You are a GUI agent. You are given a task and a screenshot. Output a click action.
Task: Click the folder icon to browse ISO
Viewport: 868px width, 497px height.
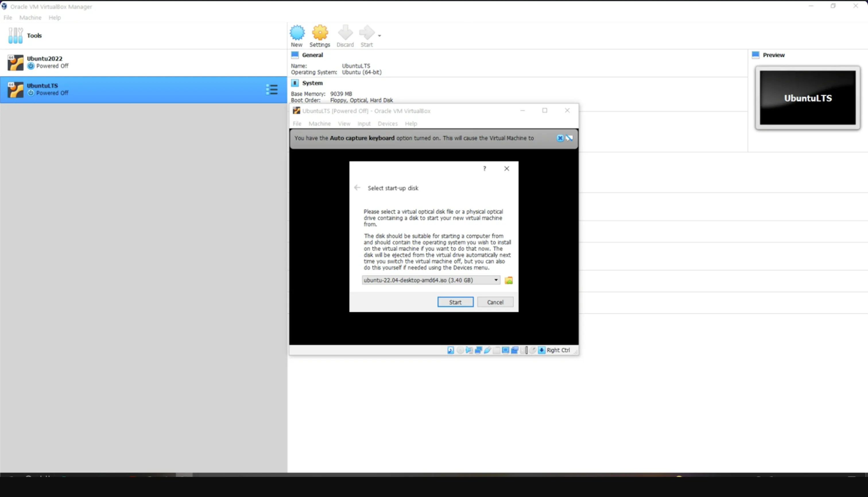tap(508, 280)
